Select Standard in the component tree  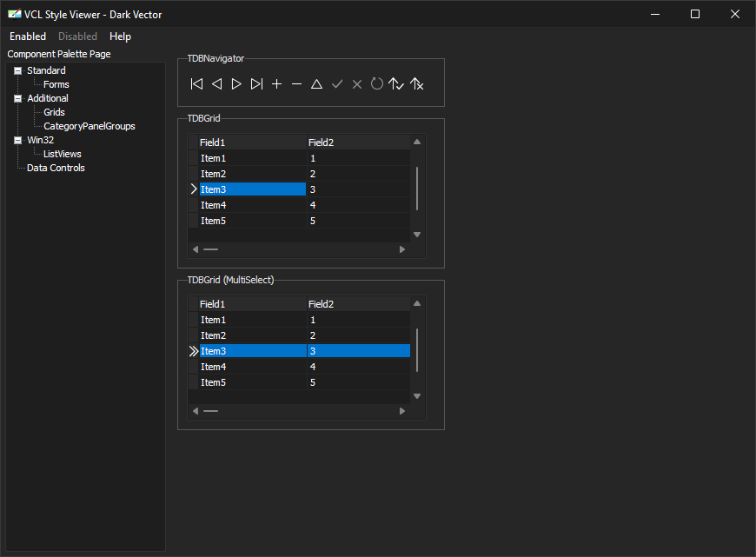(x=46, y=70)
